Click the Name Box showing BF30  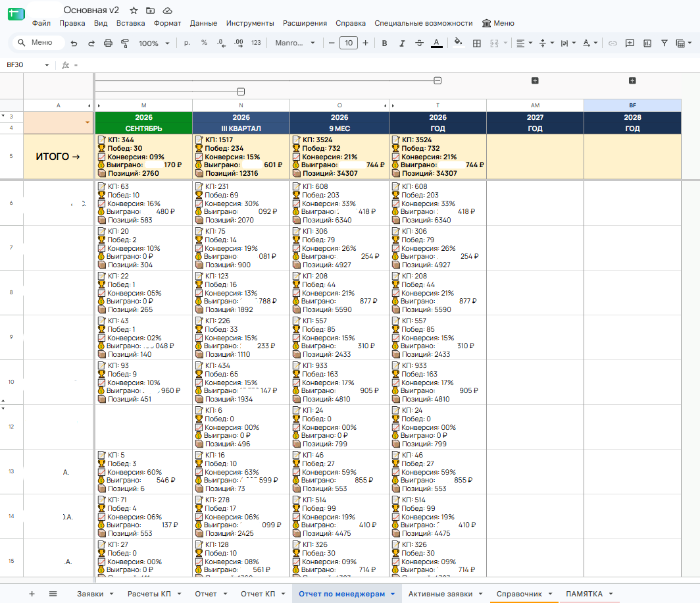pos(27,65)
